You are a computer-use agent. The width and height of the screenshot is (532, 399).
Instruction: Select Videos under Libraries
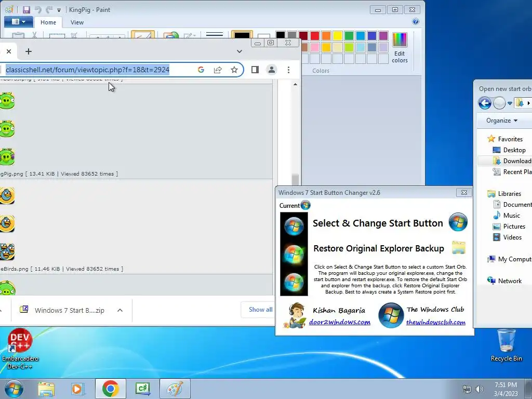[508, 237]
